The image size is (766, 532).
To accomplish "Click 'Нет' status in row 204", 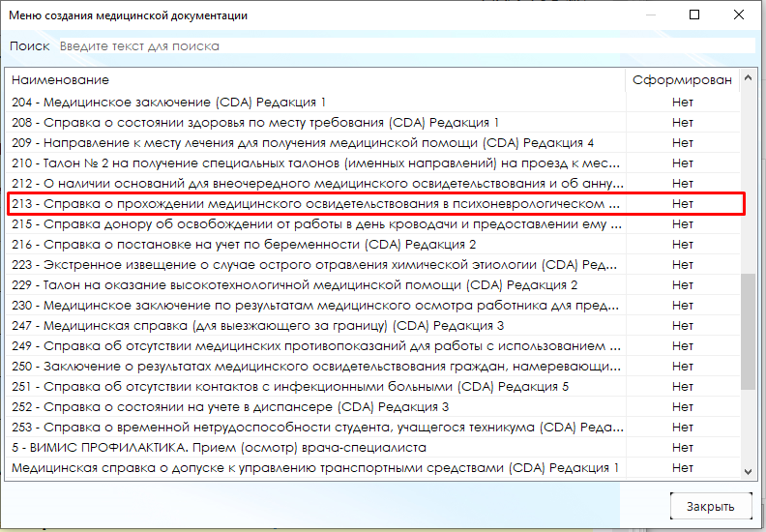I will coord(683,103).
